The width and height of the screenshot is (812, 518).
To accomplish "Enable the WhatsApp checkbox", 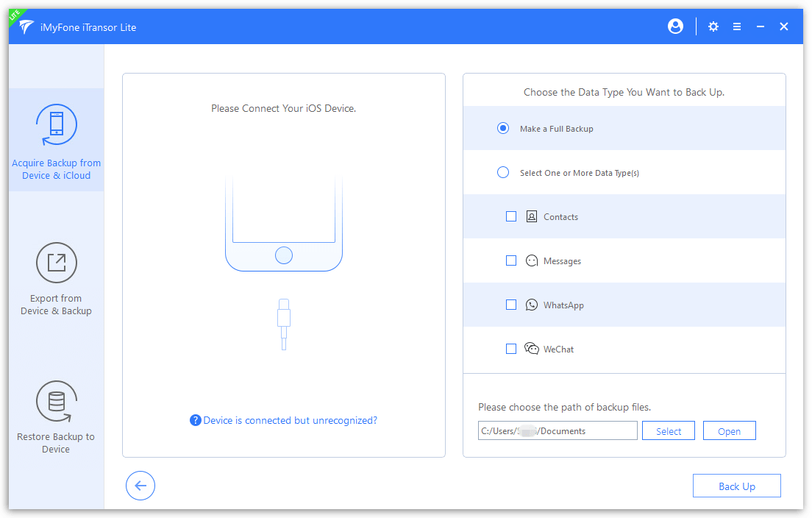I will (511, 305).
